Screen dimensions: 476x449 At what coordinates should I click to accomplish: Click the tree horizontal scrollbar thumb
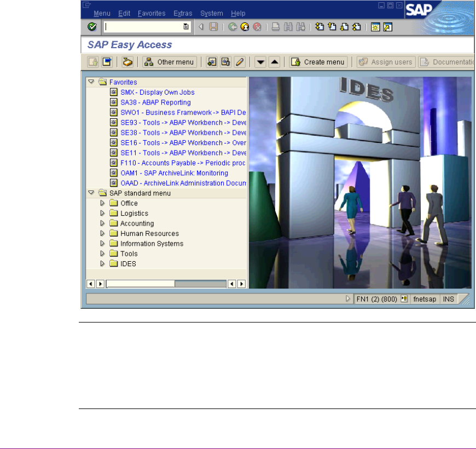point(141,284)
